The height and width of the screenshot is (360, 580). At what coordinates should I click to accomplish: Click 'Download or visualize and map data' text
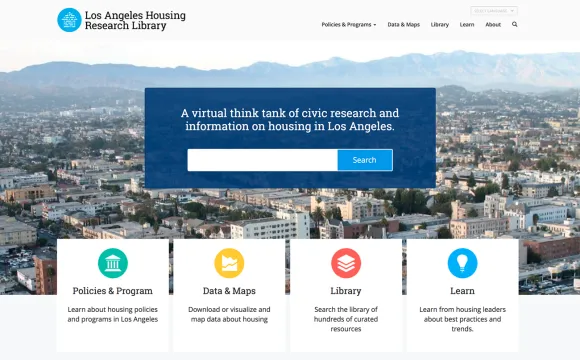point(229,314)
